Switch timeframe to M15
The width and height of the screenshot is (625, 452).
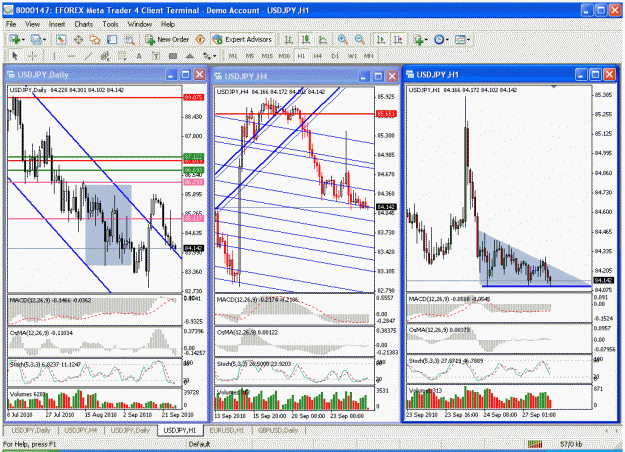pos(267,56)
